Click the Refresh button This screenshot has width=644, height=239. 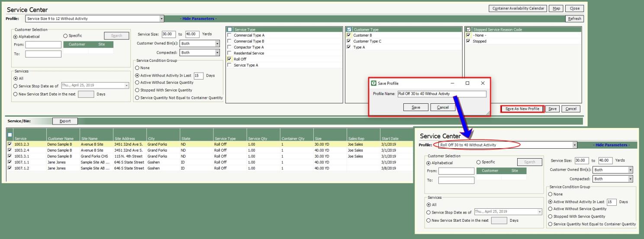[x=575, y=19]
